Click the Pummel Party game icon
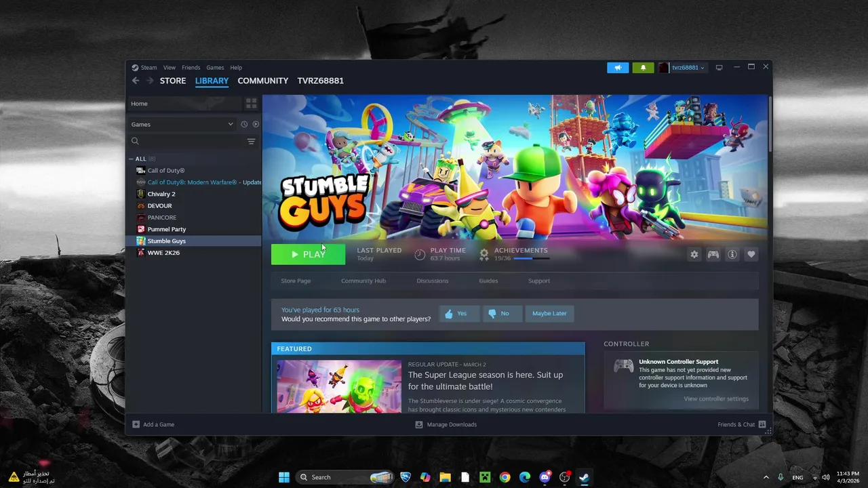Image resolution: width=868 pixels, height=488 pixels. [x=140, y=229]
